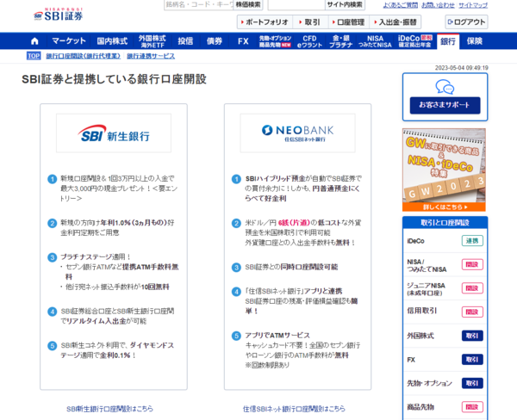The height and width of the screenshot is (420, 517).
Task: Open the 口座管理 menu
Action: [348, 22]
